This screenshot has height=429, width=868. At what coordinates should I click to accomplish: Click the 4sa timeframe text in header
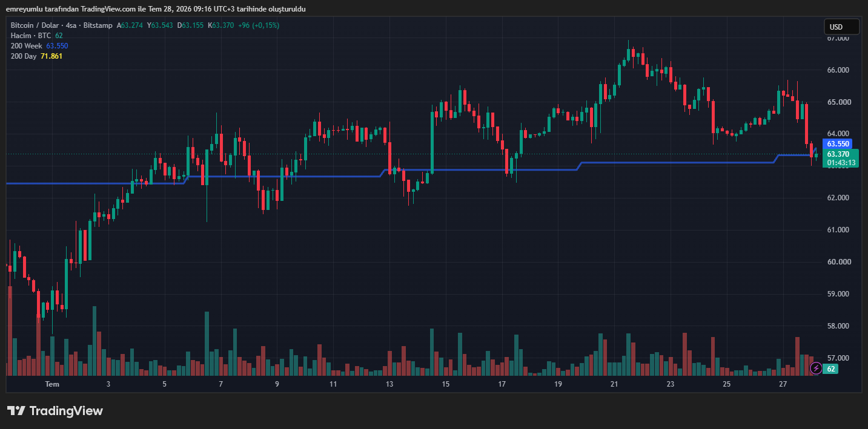[x=71, y=25]
